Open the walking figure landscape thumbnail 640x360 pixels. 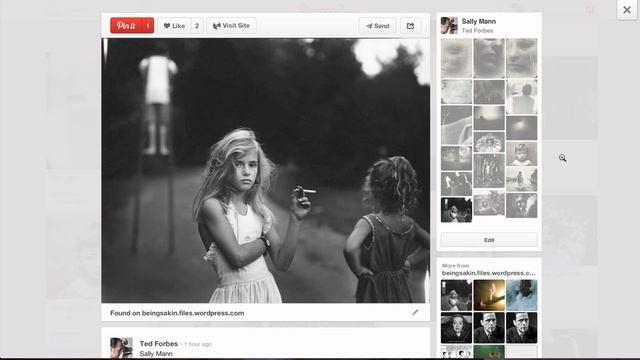(x=522, y=179)
